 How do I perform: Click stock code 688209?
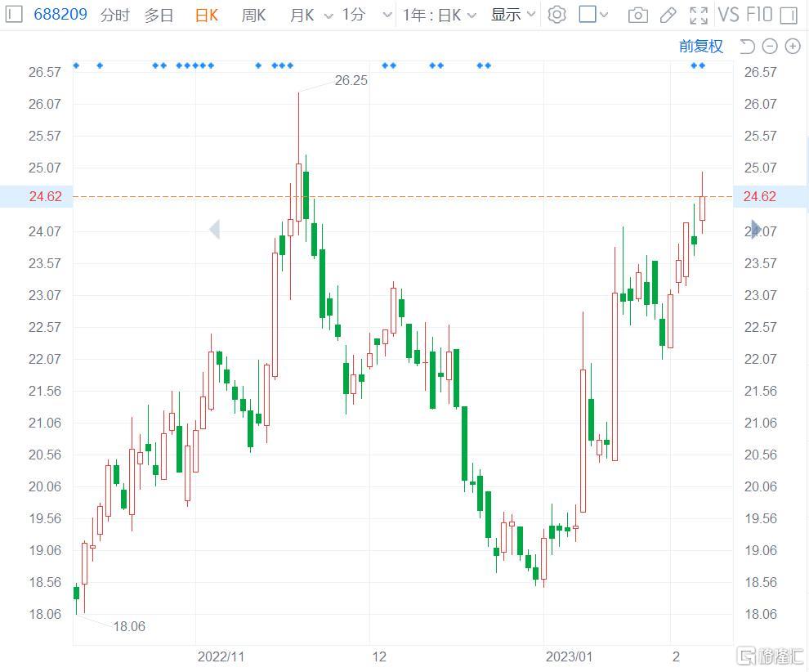point(60,15)
